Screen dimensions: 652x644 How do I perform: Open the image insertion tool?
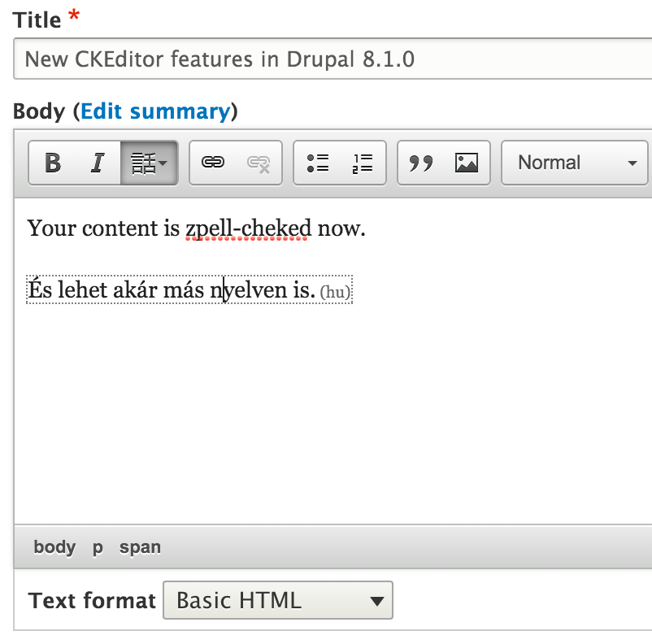tap(463, 163)
